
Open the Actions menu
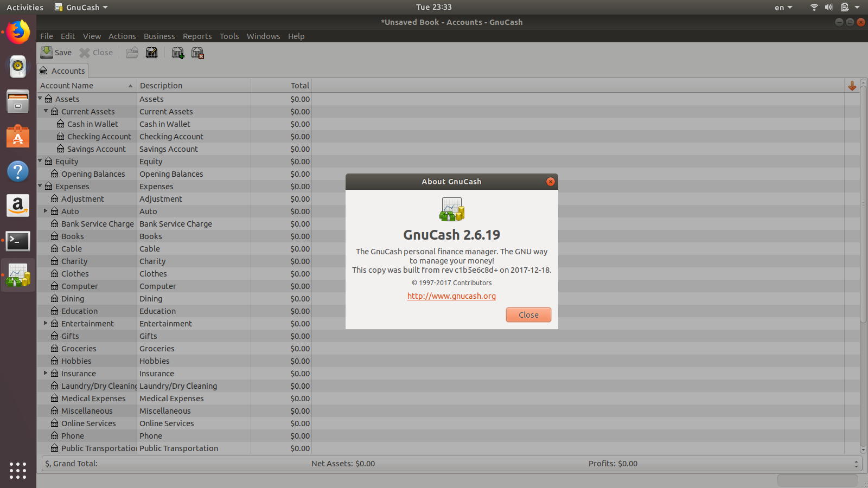click(122, 36)
